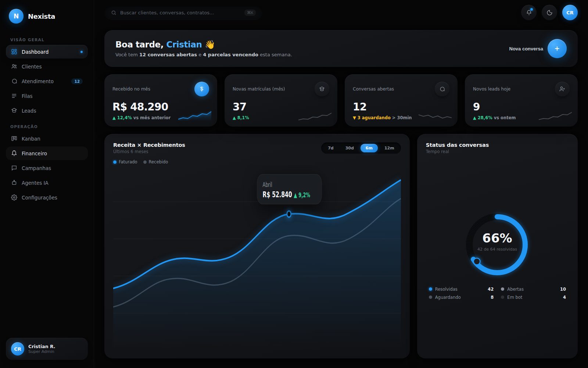Click the 12 conversas abertas text

tap(168, 55)
